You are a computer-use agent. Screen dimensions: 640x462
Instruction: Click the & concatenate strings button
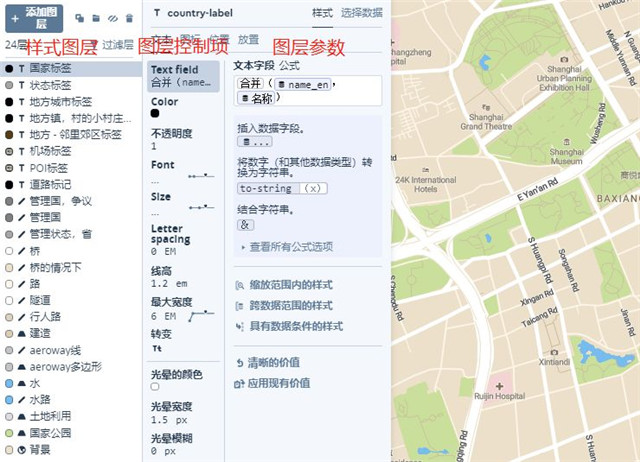[246, 225]
